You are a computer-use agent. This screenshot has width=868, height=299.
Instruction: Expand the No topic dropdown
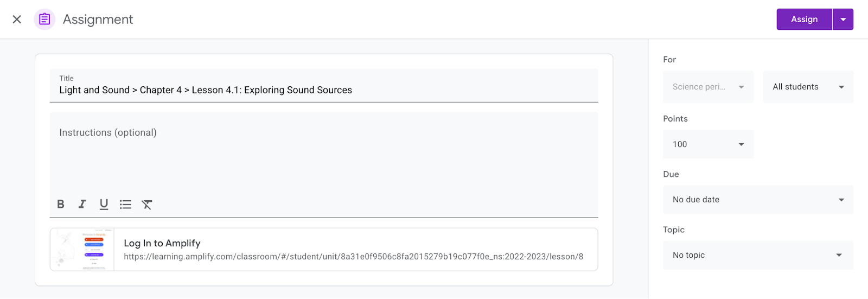pyautogui.click(x=758, y=255)
